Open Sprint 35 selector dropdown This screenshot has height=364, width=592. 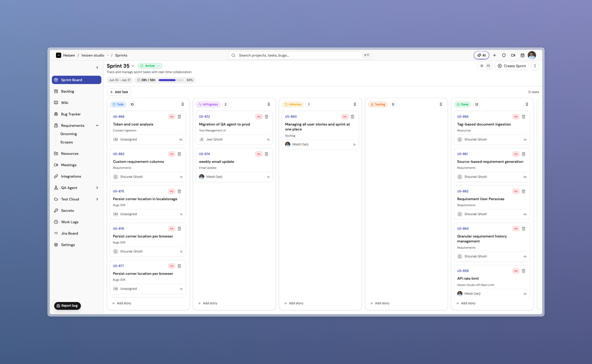(x=120, y=66)
